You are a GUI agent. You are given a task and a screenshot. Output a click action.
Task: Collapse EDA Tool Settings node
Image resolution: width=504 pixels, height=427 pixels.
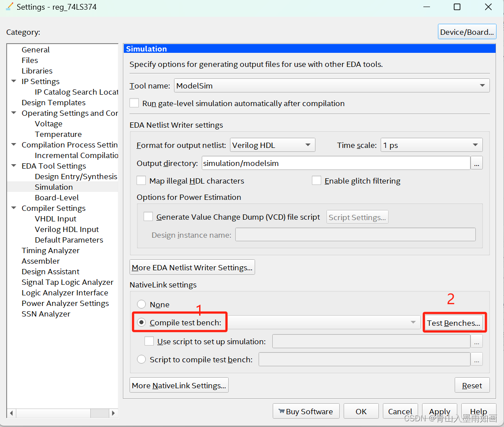14,166
